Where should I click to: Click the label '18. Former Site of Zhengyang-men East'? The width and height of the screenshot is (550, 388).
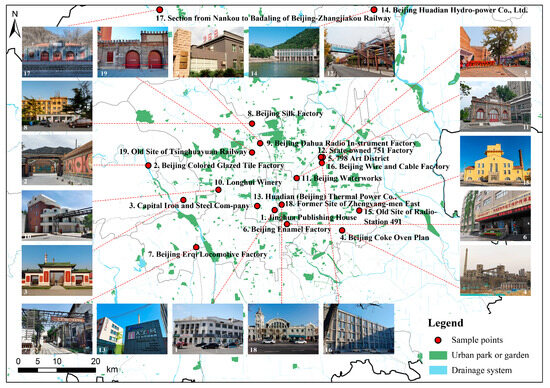coord(353,203)
